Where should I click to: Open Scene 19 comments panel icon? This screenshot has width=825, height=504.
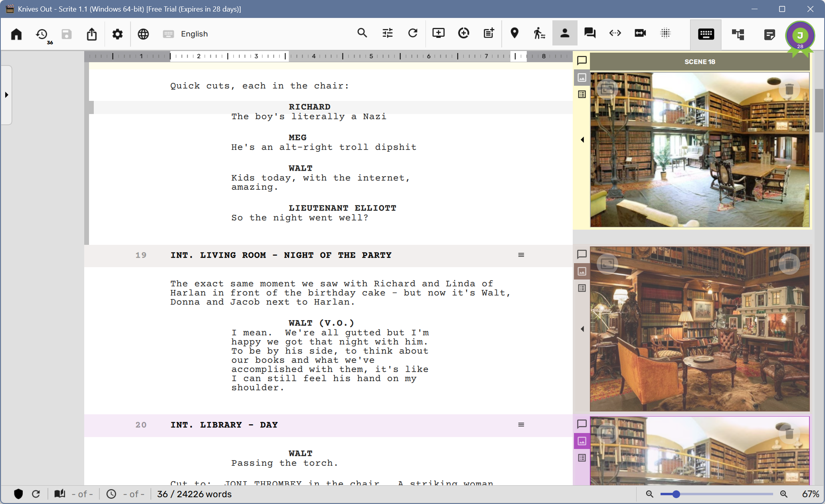coord(582,254)
